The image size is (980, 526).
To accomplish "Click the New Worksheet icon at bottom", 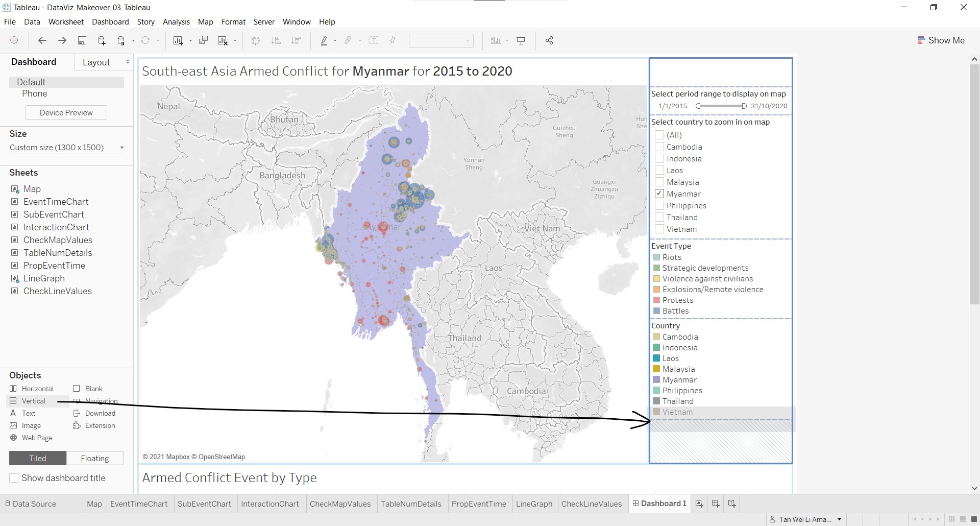I will tap(699, 504).
